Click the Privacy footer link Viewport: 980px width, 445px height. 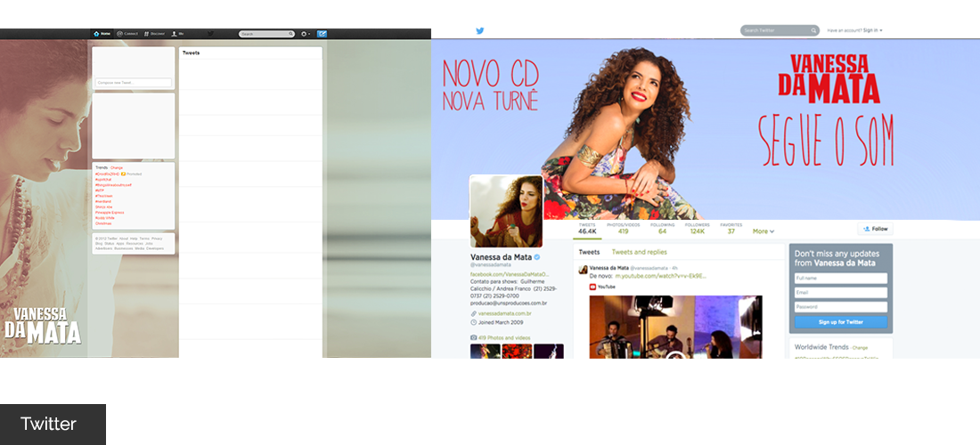157,239
